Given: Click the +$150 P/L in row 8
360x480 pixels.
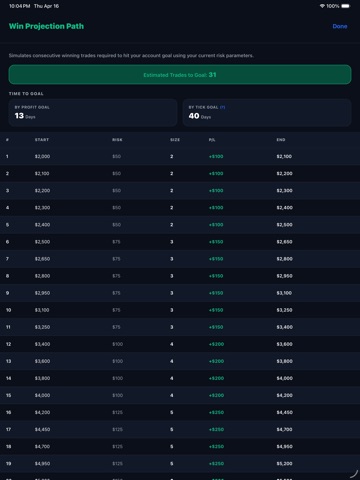Looking at the screenshot, I should pos(216,276).
